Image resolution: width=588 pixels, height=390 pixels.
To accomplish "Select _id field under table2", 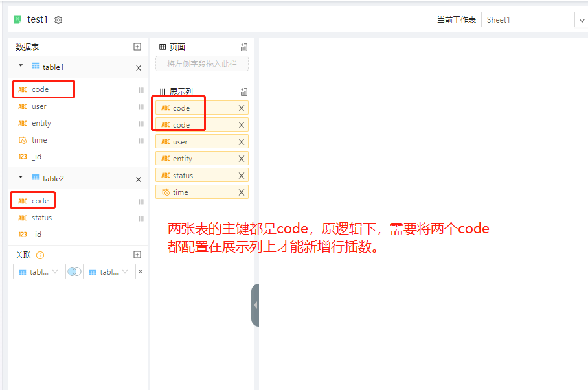I will tap(36, 235).
